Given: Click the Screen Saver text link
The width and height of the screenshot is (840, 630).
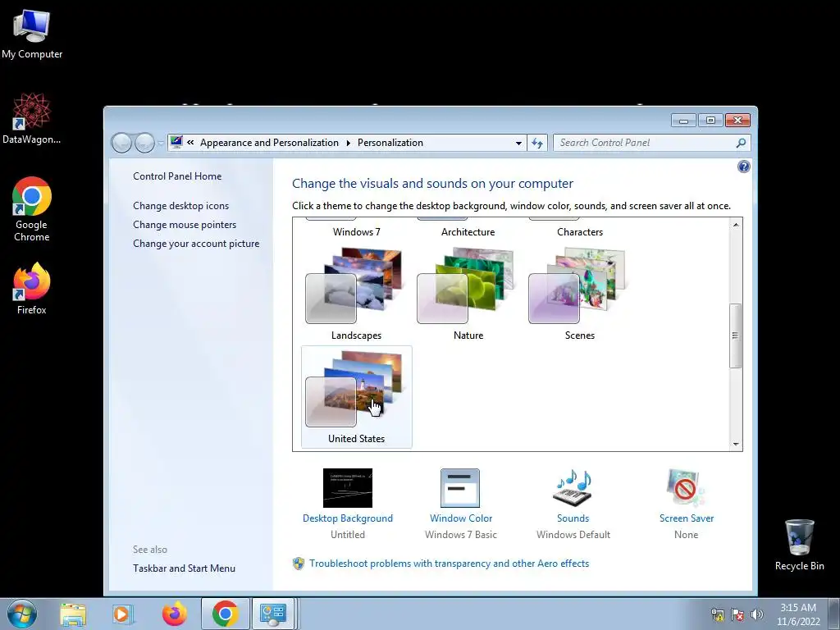Looking at the screenshot, I should 687,518.
